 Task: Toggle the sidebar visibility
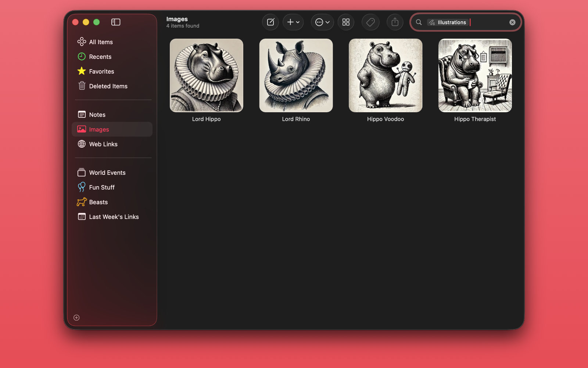click(x=116, y=22)
